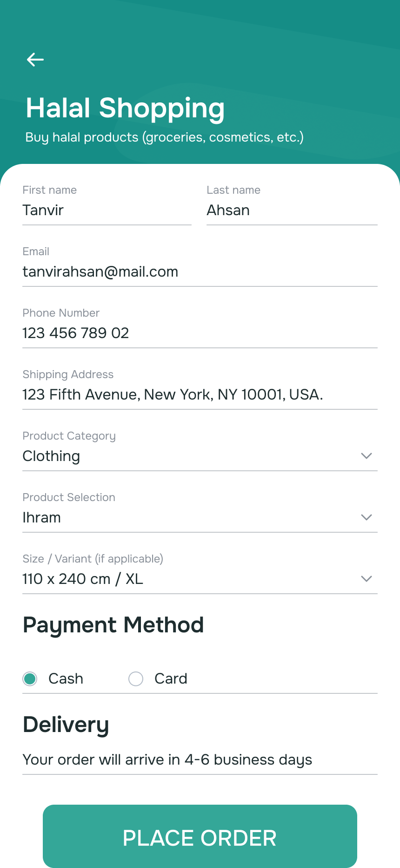Focus the Email input field
Image resolution: width=400 pixels, height=868 pixels.
pos(199,272)
